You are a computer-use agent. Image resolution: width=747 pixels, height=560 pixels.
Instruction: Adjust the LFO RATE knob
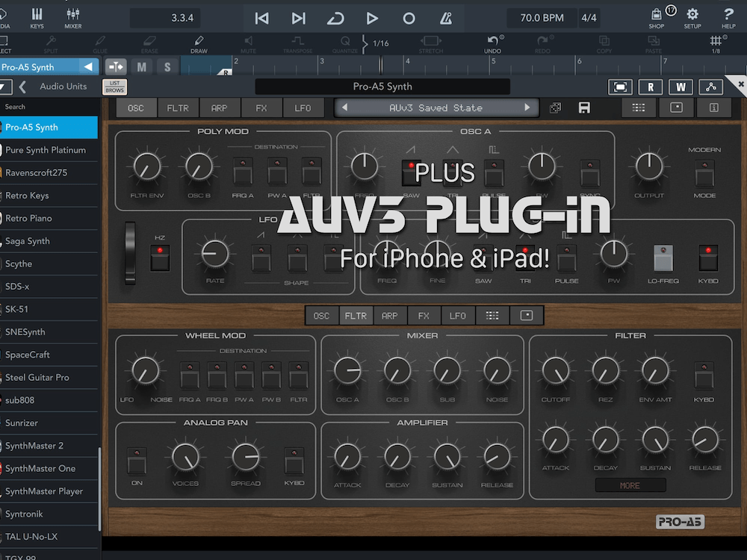215,253
